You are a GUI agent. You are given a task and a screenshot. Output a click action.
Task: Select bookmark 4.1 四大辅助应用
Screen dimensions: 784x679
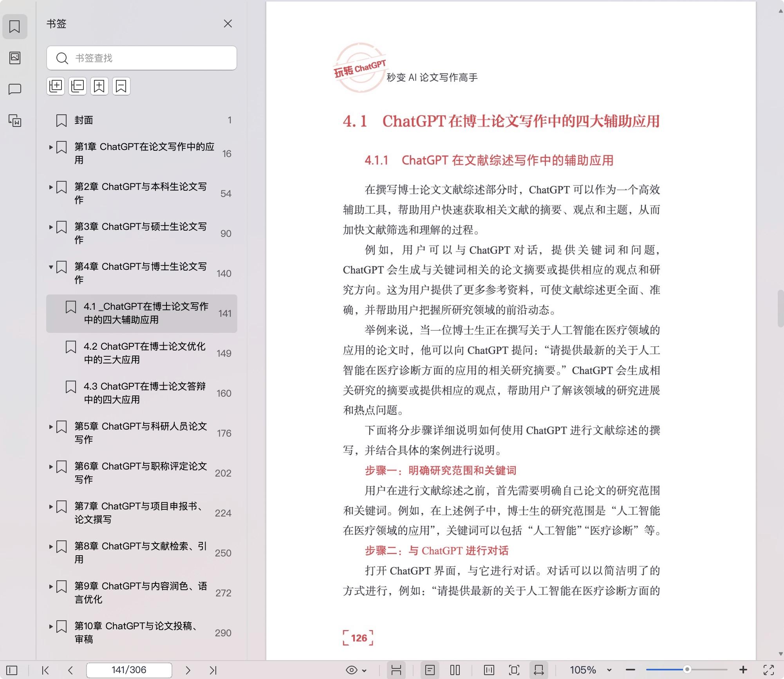(142, 313)
